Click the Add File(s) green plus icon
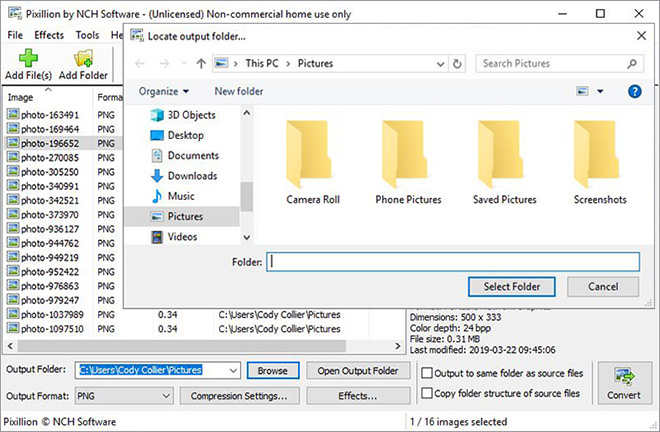 click(28, 58)
